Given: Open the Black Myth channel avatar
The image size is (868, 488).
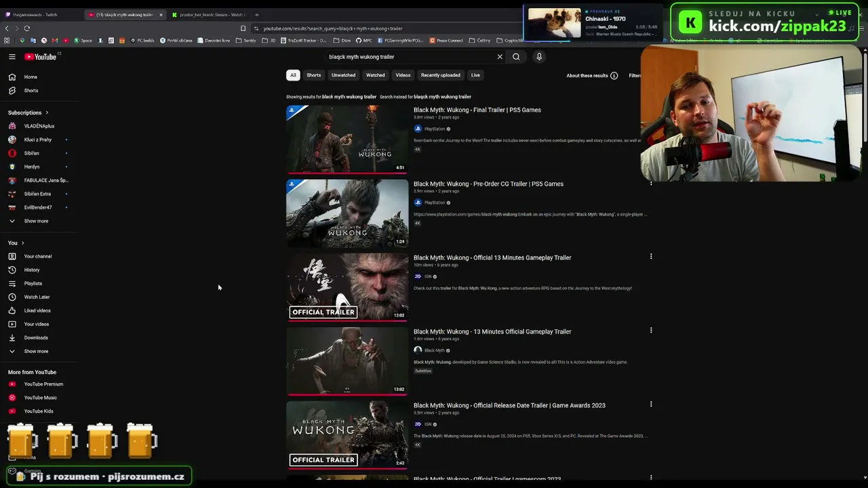Looking at the screenshot, I should [x=418, y=350].
